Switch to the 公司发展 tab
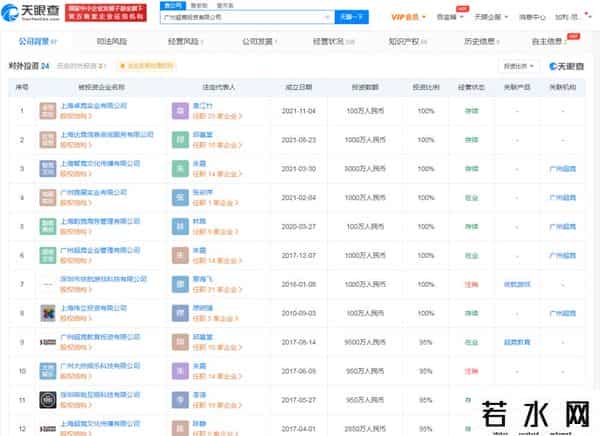 point(260,41)
